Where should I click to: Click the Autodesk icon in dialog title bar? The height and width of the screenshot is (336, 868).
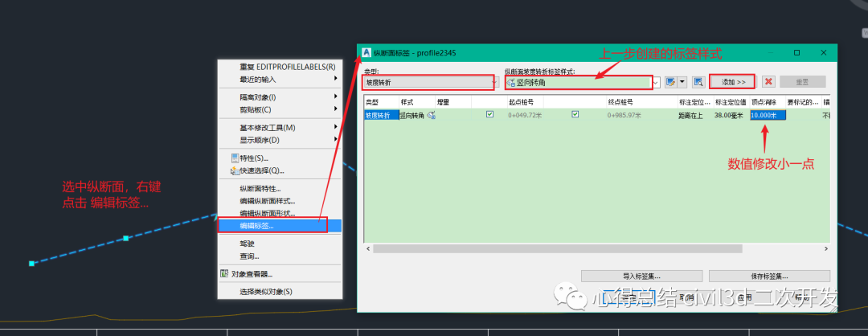[366, 52]
